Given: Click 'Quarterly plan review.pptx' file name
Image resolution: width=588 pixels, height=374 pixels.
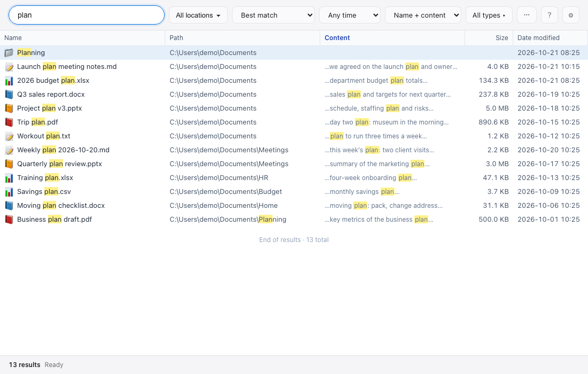Looking at the screenshot, I should click(60, 164).
